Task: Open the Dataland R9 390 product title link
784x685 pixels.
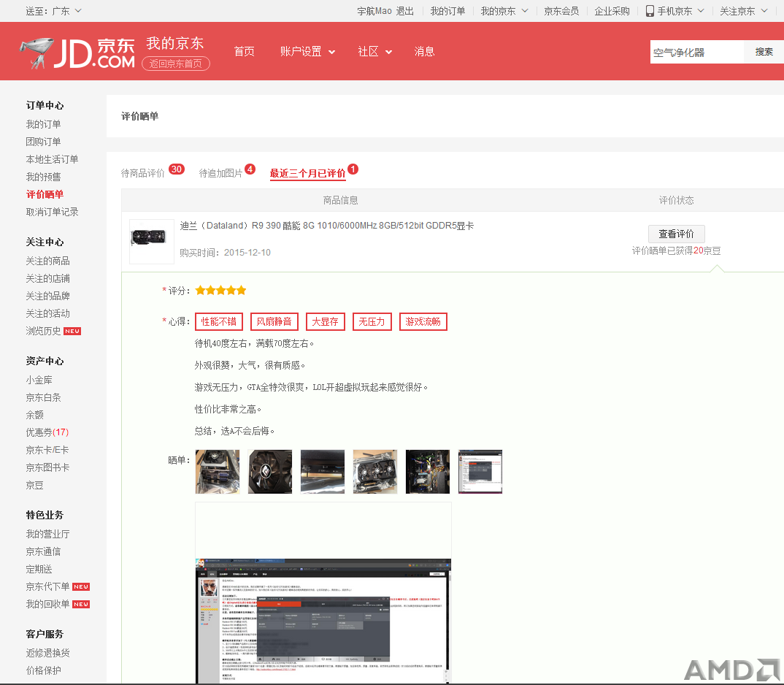Action: coord(326,226)
